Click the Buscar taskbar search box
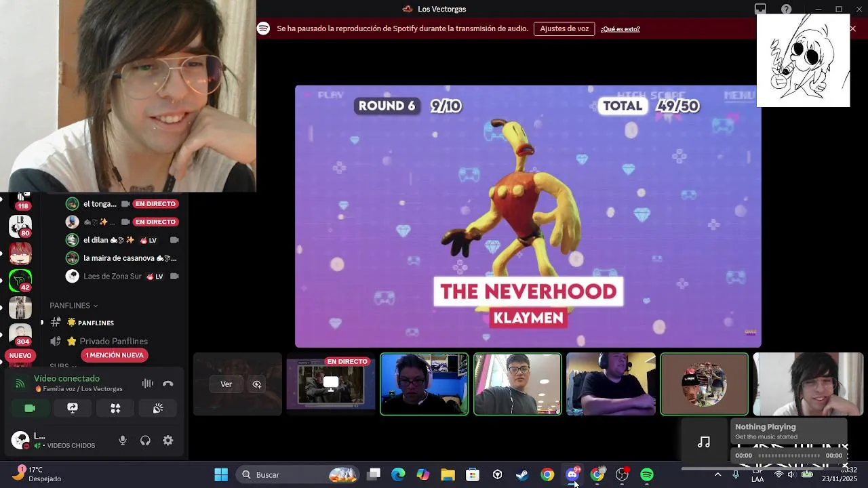868x488 pixels. click(297, 474)
